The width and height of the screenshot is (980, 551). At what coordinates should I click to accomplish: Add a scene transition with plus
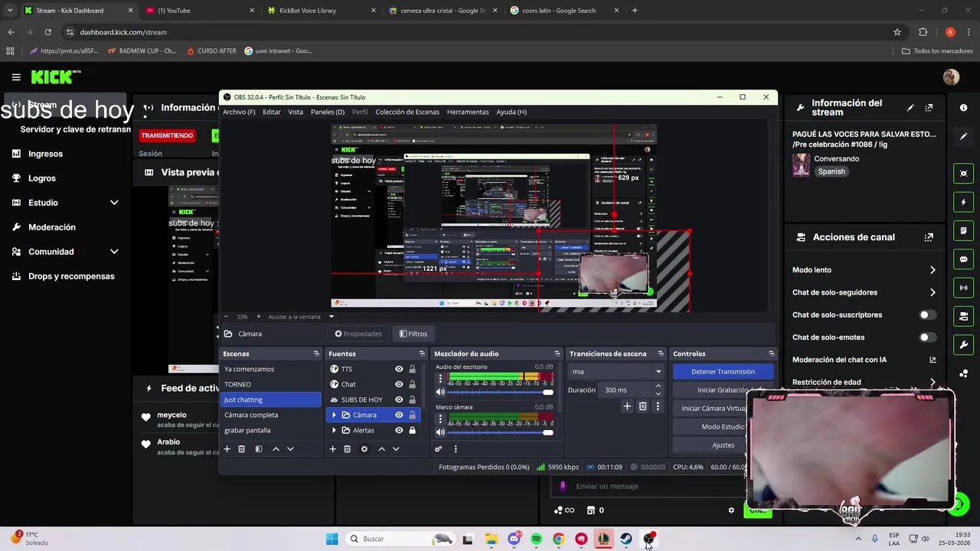click(x=627, y=406)
